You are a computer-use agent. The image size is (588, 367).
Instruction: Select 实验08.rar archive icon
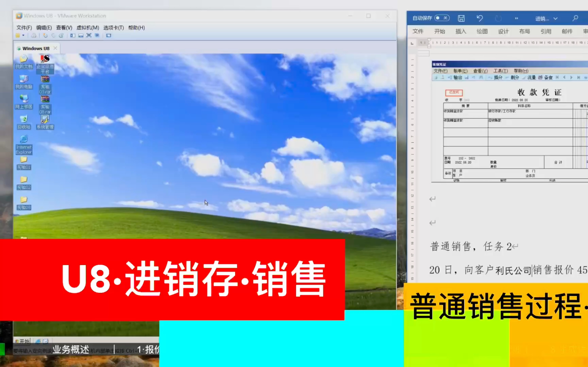45,105
